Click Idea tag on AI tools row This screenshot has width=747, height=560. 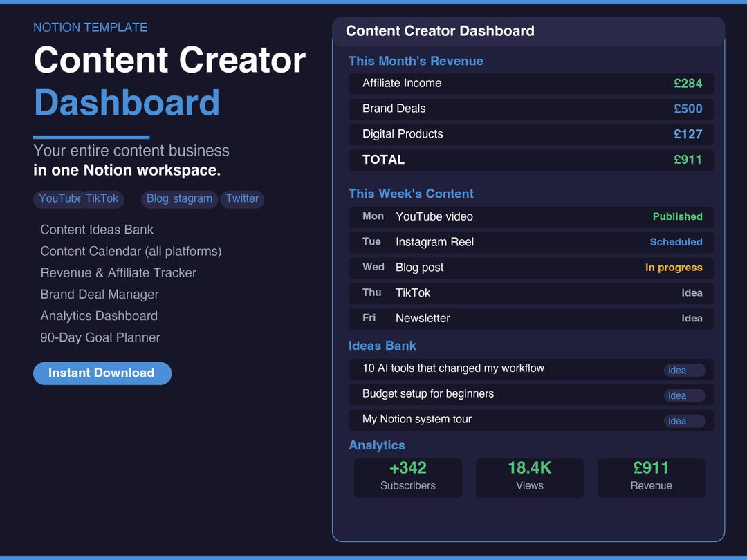pyautogui.click(x=685, y=371)
